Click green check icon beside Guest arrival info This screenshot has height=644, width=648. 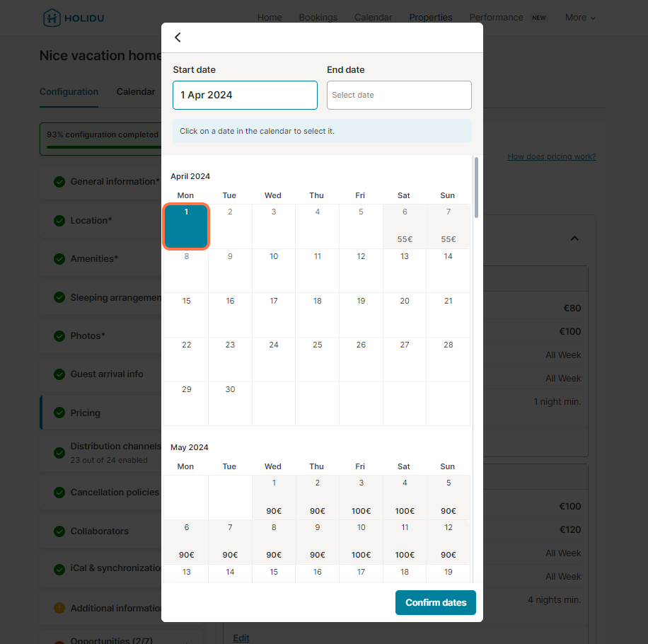59,374
